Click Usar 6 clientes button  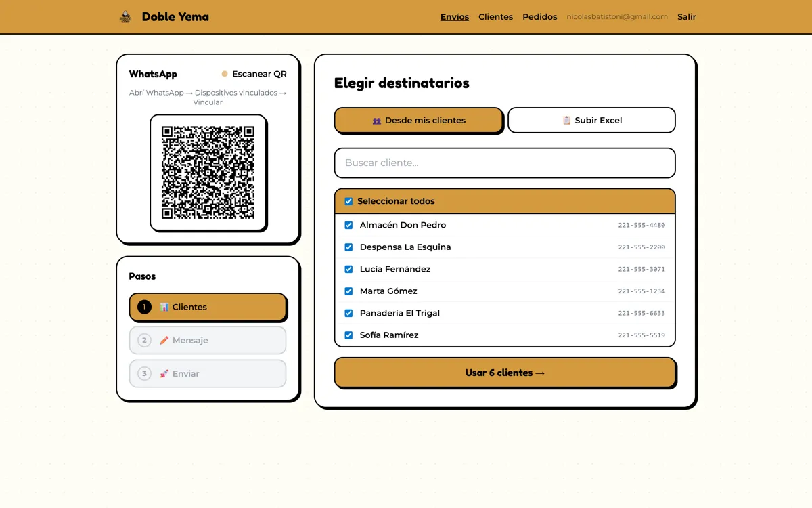(505, 373)
